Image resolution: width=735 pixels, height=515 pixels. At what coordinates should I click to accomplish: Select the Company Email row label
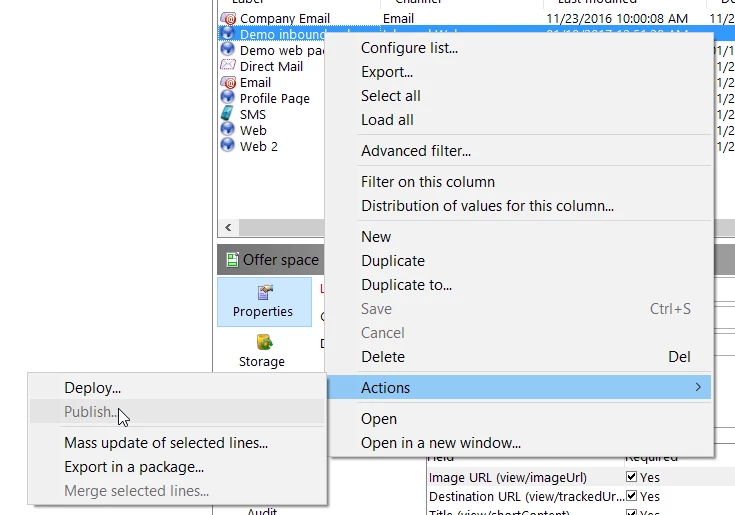285,18
